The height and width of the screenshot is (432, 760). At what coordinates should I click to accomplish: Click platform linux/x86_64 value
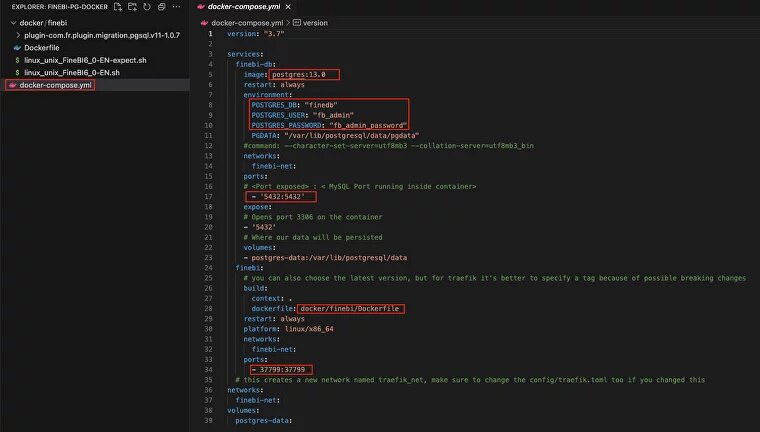click(x=309, y=329)
